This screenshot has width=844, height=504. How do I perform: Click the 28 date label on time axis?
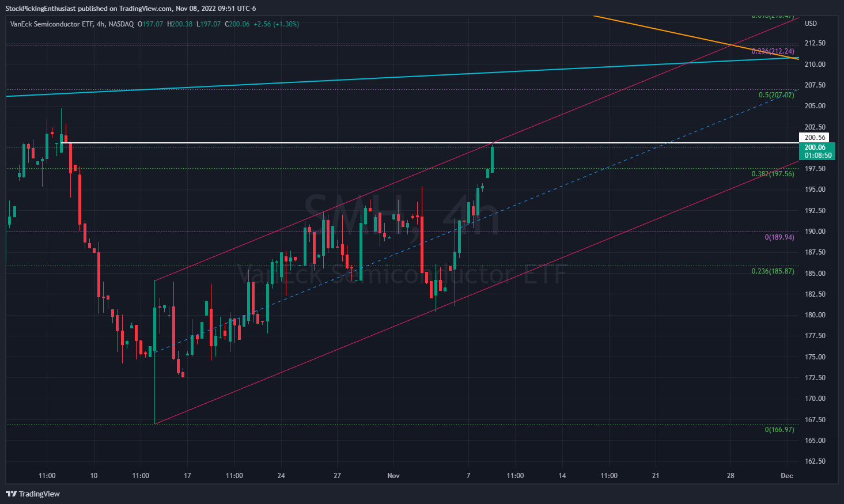click(731, 476)
